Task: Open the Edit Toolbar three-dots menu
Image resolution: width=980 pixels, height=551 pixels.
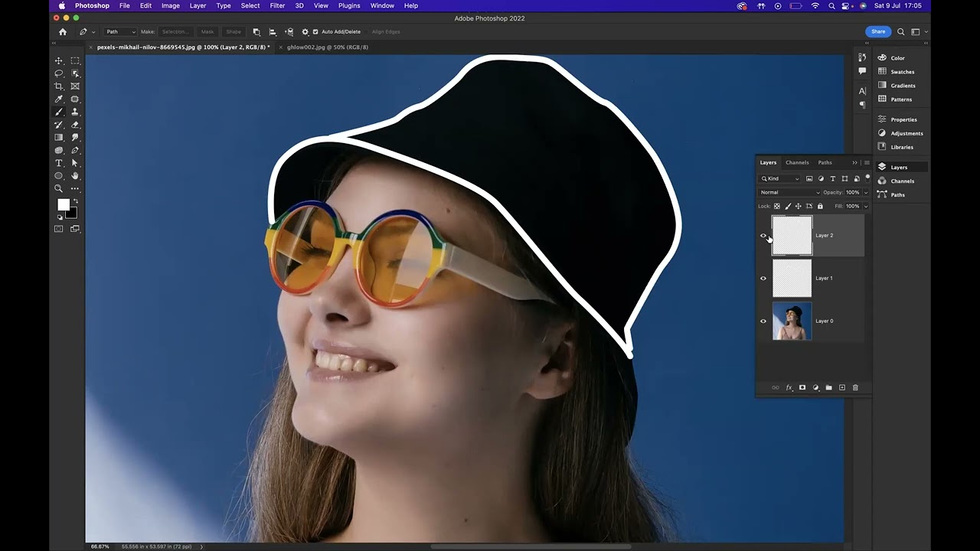Action: pyautogui.click(x=75, y=188)
